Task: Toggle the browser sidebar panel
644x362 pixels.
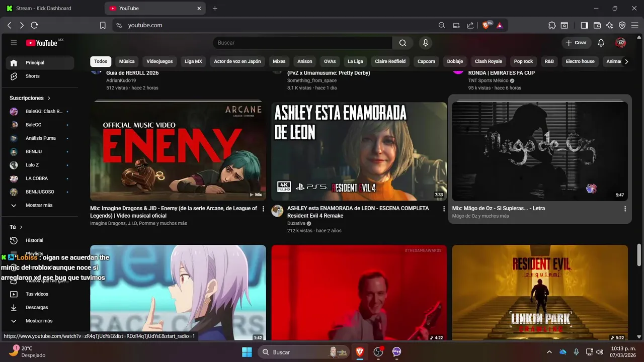Action: coord(584,25)
